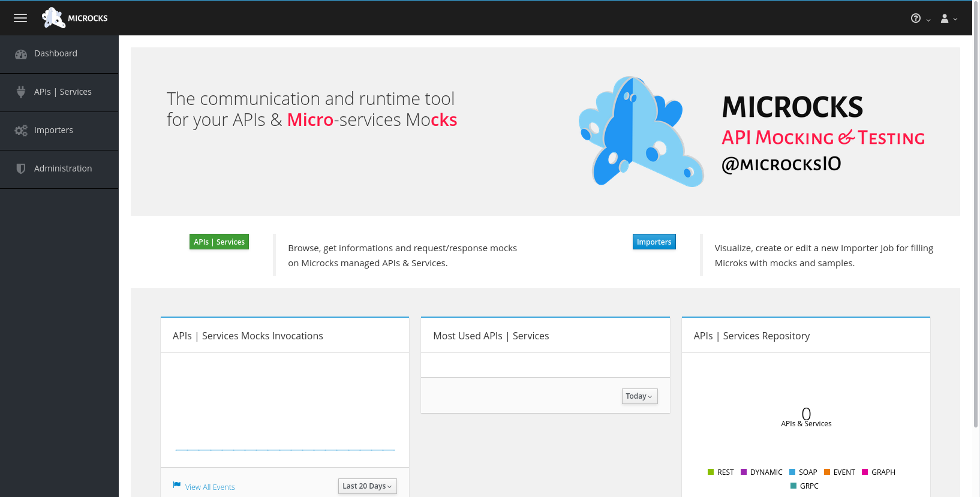Click the blue Importers button
Image resolution: width=980 pixels, height=497 pixels.
(x=654, y=242)
